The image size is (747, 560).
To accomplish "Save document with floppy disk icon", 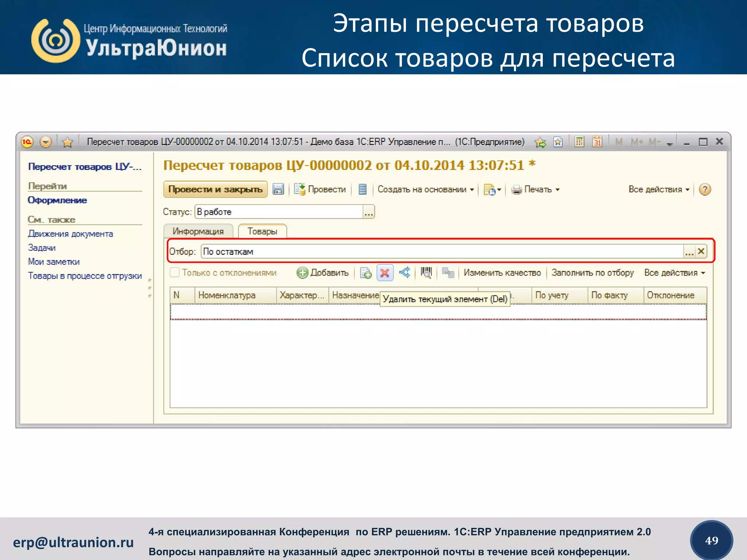I will pos(278,189).
